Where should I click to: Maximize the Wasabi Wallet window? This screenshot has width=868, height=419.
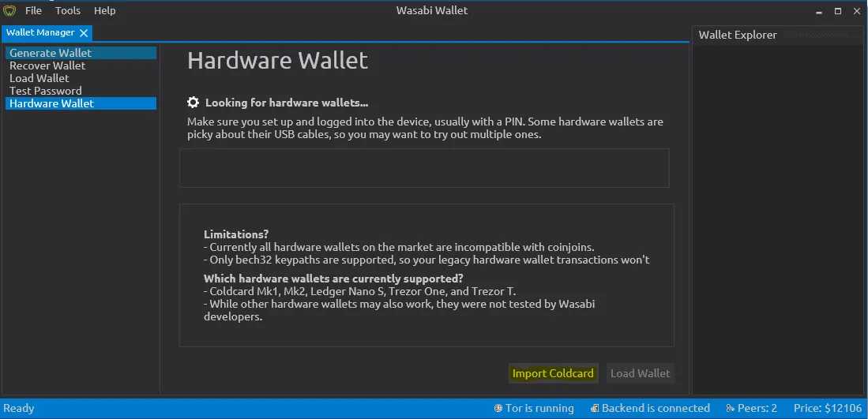838,11
